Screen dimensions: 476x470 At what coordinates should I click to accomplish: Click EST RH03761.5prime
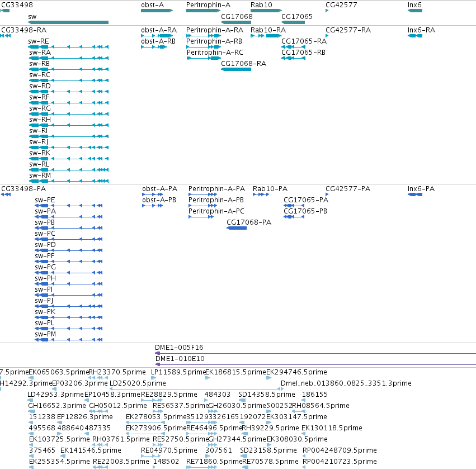(x=121, y=439)
